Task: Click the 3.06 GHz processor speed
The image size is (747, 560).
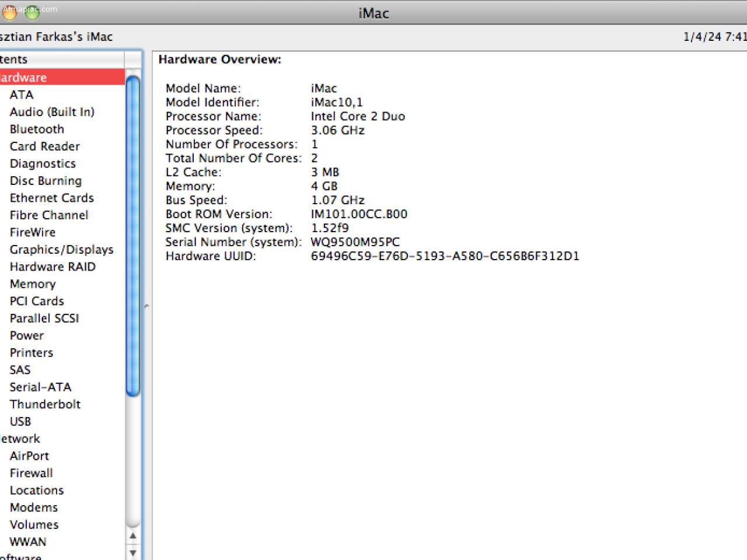Action: click(x=338, y=131)
